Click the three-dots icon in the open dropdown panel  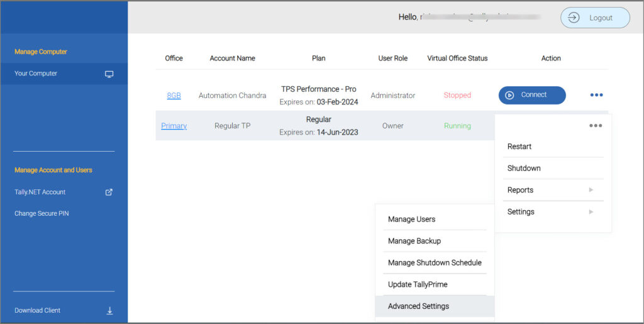[x=596, y=125]
